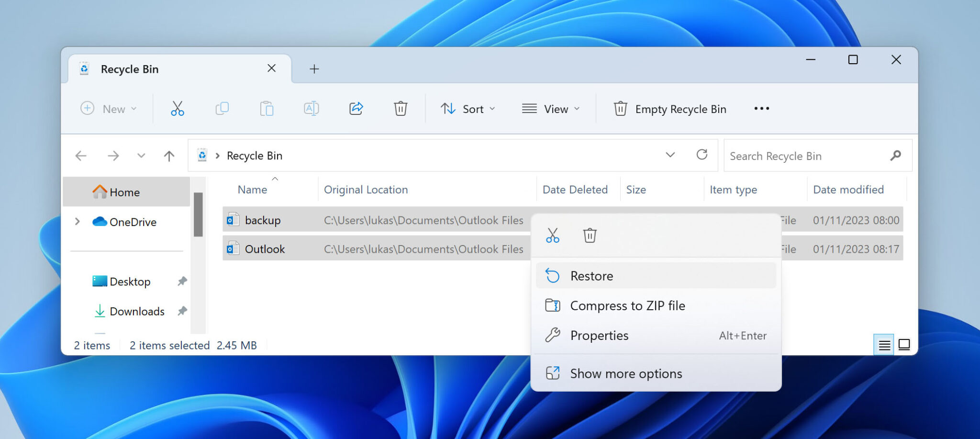The height and width of the screenshot is (439, 980).
Task: Toggle details layout view in the status bar
Action: 883,344
